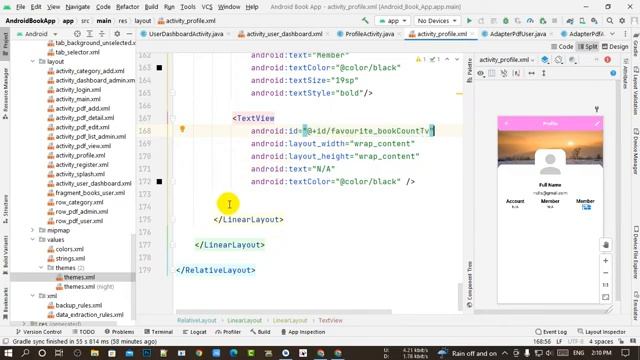
Task: Open the Profile app icon in toolbar
Action: click(530, 21)
